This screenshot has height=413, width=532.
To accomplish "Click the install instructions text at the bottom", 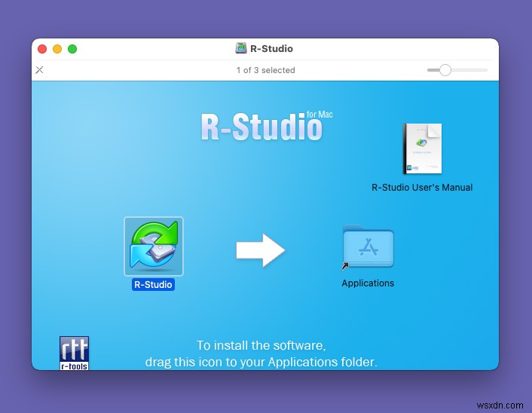I will pos(261,353).
